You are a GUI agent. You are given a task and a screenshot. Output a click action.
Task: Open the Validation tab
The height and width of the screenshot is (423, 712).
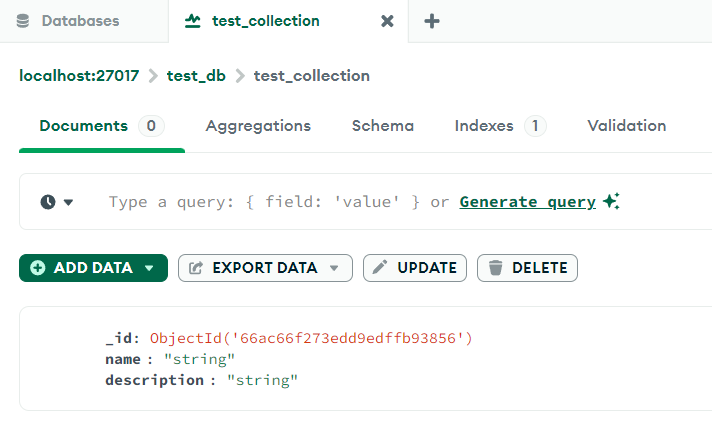627,126
